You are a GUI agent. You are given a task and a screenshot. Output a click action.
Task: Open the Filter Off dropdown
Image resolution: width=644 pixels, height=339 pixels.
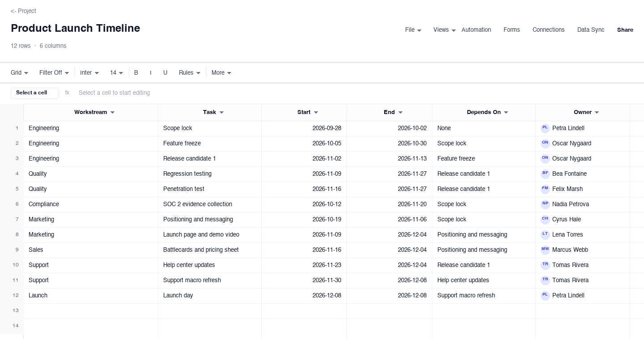coord(54,72)
